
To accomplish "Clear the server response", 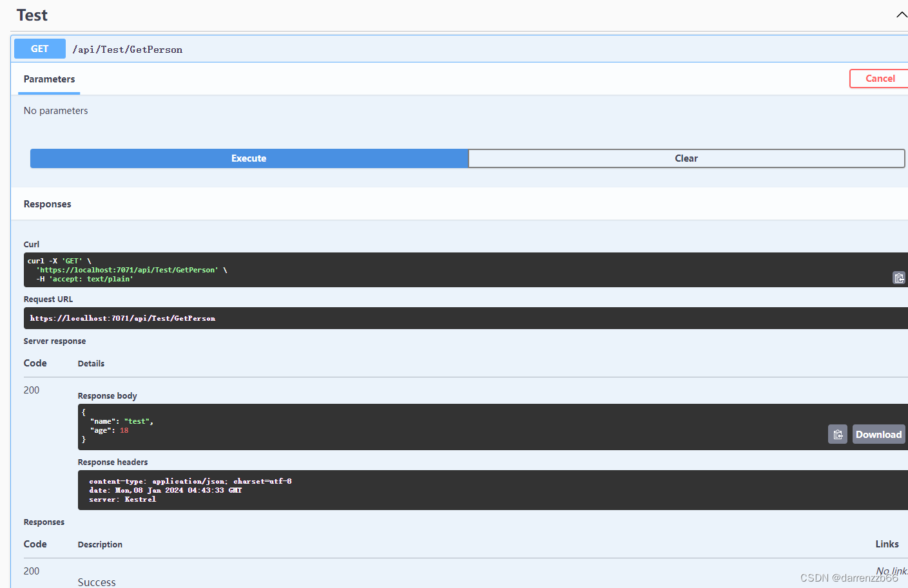I will coord(686,158).
